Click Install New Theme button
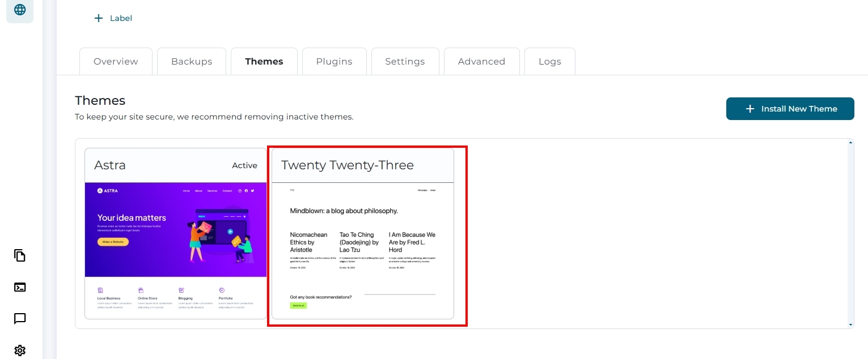The width and height of the screenshot is (868, 359). click(x=790, y=109)
